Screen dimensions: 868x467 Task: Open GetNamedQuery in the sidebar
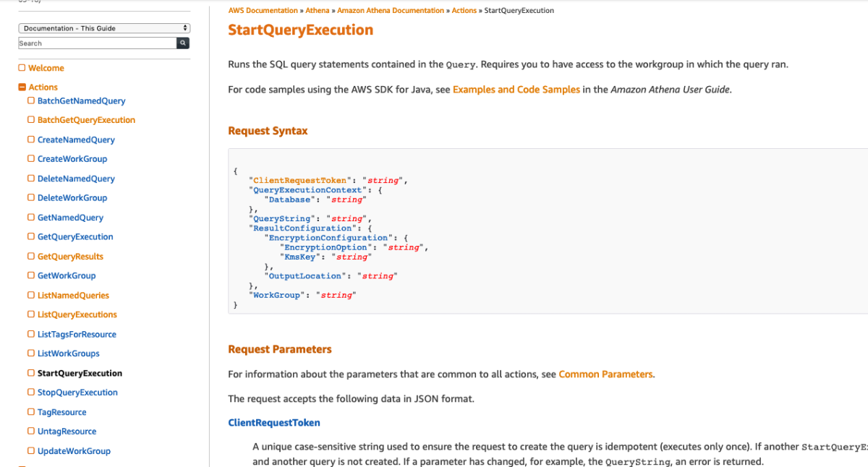tap(70, 218)
